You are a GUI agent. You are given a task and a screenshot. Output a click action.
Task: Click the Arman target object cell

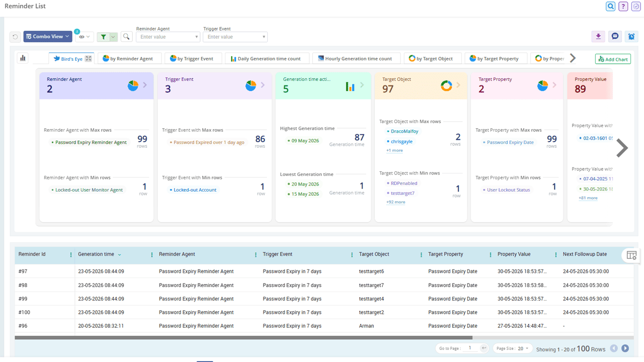[x=366, y=326]
